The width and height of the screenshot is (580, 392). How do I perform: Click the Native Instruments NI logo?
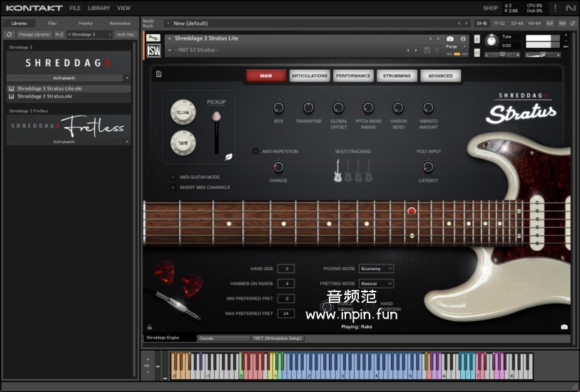coord(571,8)
